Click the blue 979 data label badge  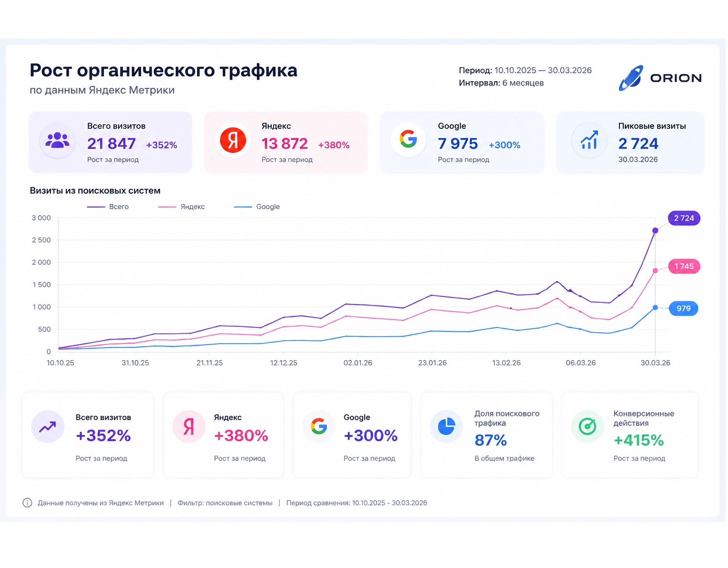(x=684, y=308)
